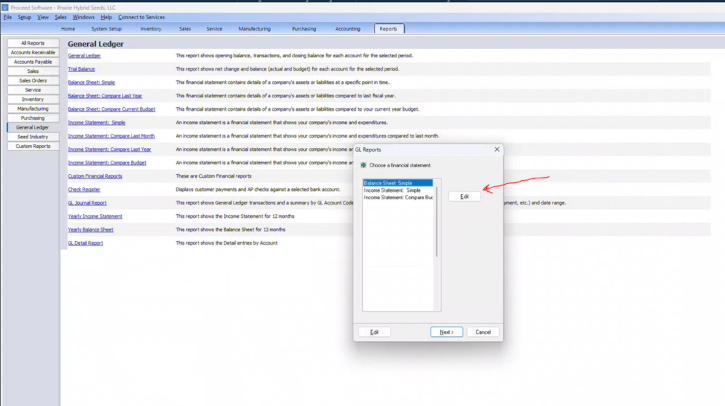Viewport: 725px width, 406px height.
Task: Open Income Statement: Compare Last Month link
Action: tap(111, 136)
